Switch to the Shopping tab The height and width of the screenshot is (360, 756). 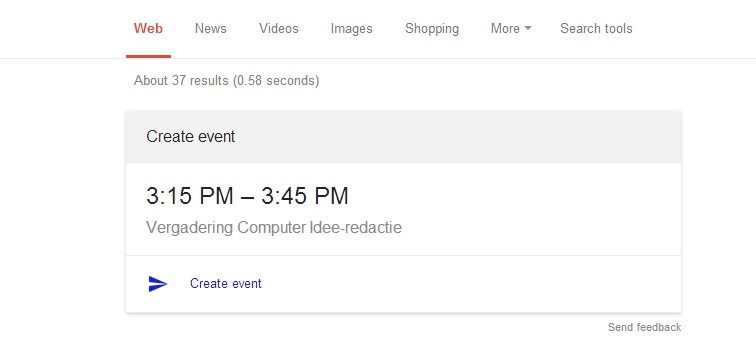432,28
